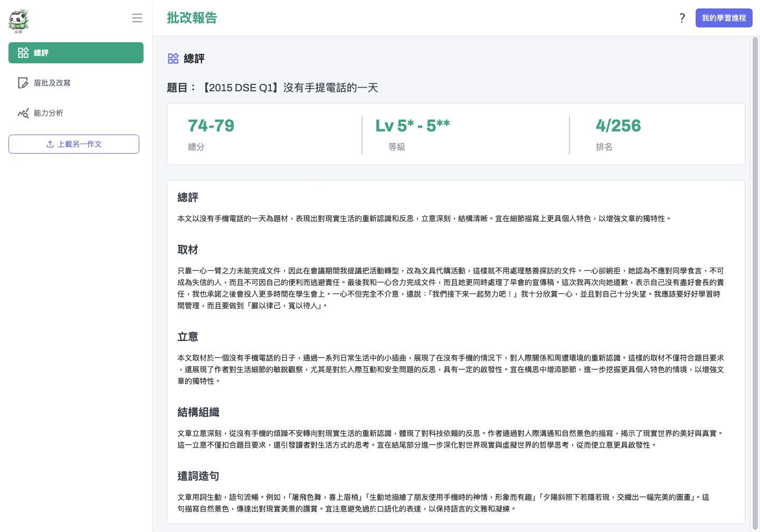The width and height of the screenshot is (760, 532).
Task: Click the Lv 5* - 5** grade level
Action: point(412,126)
